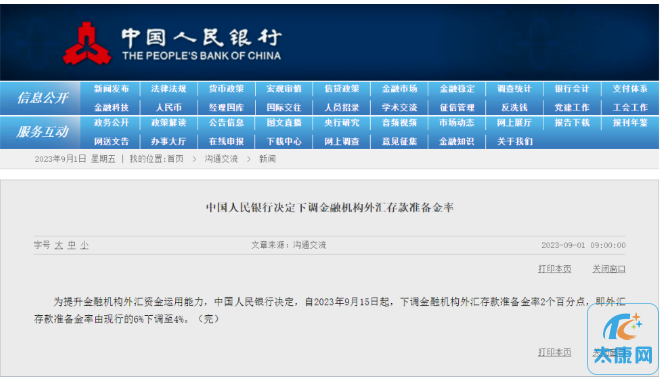Click the date 2023年9月1日 星期五

(75, 159)
